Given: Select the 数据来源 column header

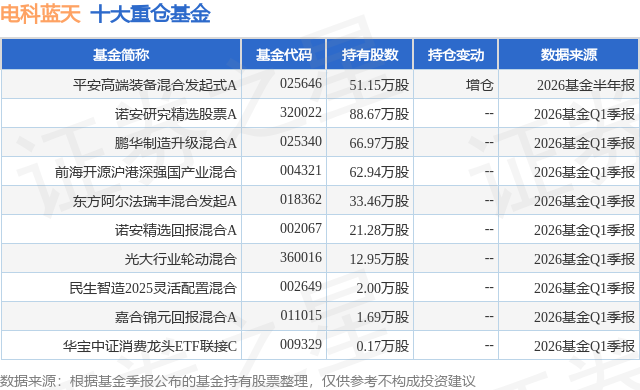Looking at the screenshot, I should [569, 55].
